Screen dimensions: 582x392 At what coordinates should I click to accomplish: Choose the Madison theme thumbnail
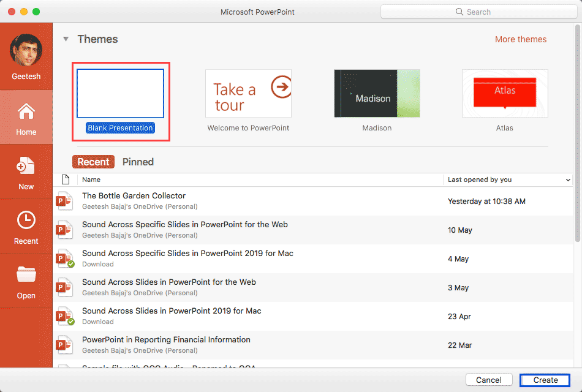(377, 93)
